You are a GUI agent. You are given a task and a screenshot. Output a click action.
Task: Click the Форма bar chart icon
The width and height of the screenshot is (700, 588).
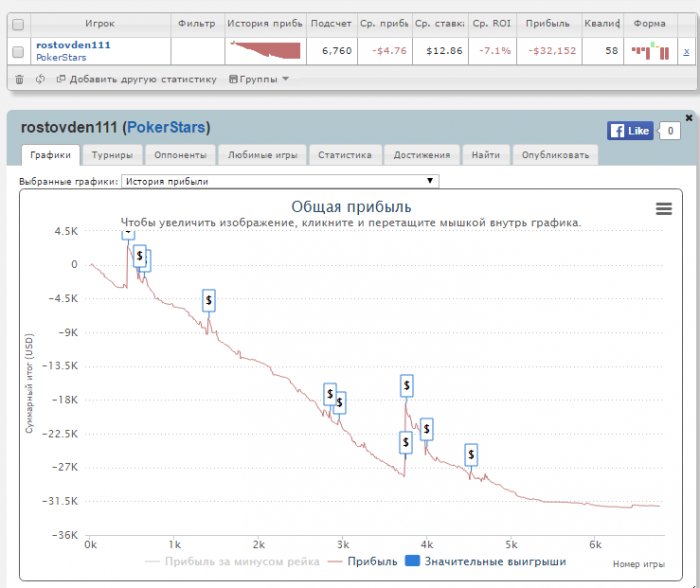pos(650,50)
